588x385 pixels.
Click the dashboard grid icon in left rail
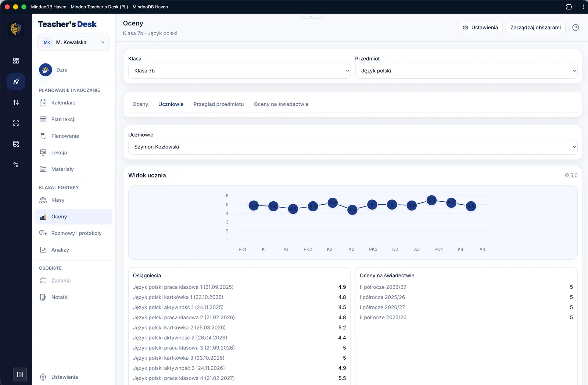click(x=16, y=61)
